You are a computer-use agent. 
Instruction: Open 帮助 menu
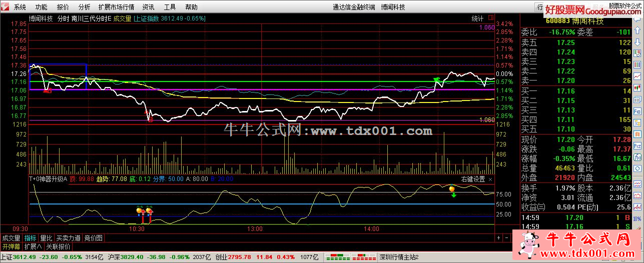(x=192, y=7)
